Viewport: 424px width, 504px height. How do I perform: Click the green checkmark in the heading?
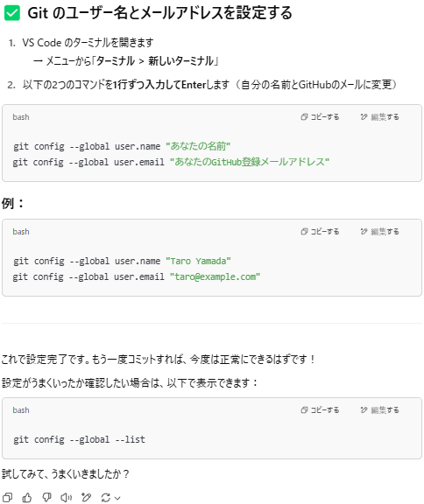tap(12, 13)
